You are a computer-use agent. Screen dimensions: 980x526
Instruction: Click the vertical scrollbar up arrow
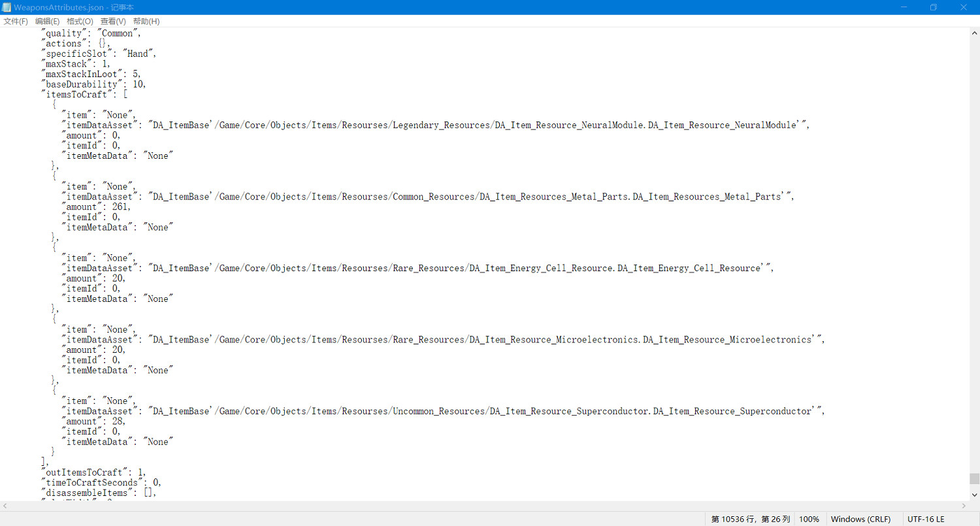click(x=974, y=33)
